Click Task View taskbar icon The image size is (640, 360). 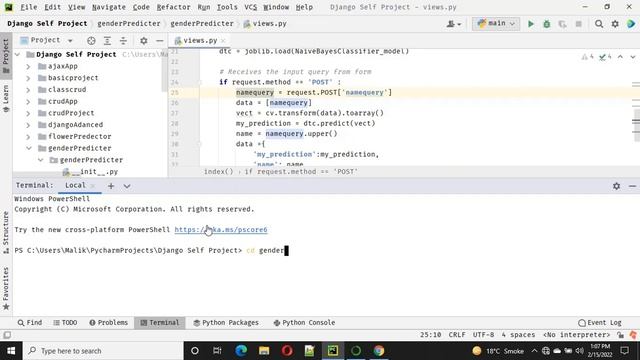pyautogui.click(x=217, y=351)
